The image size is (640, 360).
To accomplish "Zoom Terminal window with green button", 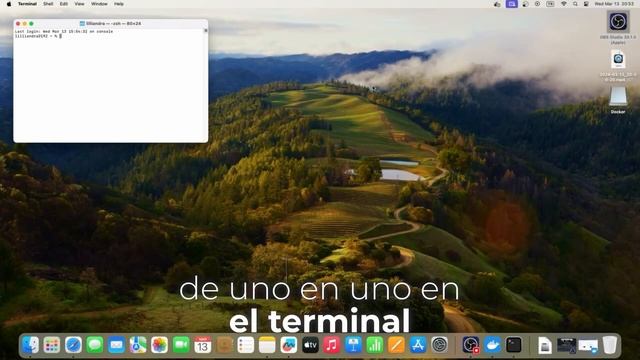I will [31, 24].
